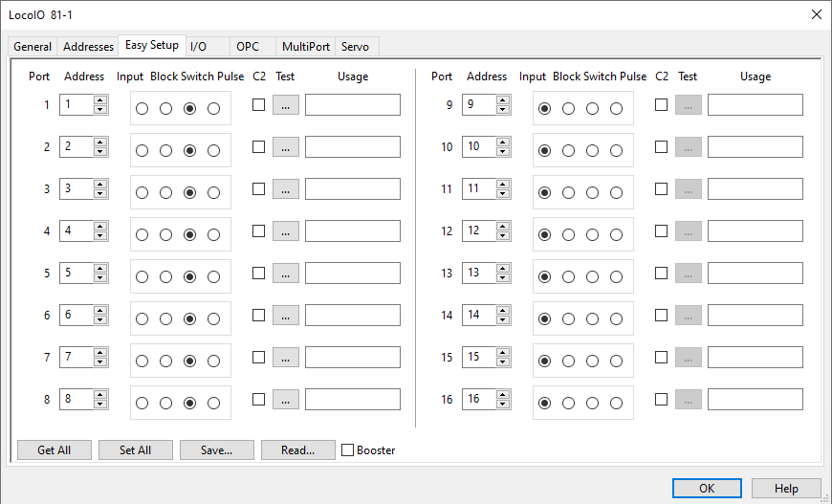This screenshot has width=832, height=504.
Task: Click the Test button for port 5
Action: (x=286, y=274)
